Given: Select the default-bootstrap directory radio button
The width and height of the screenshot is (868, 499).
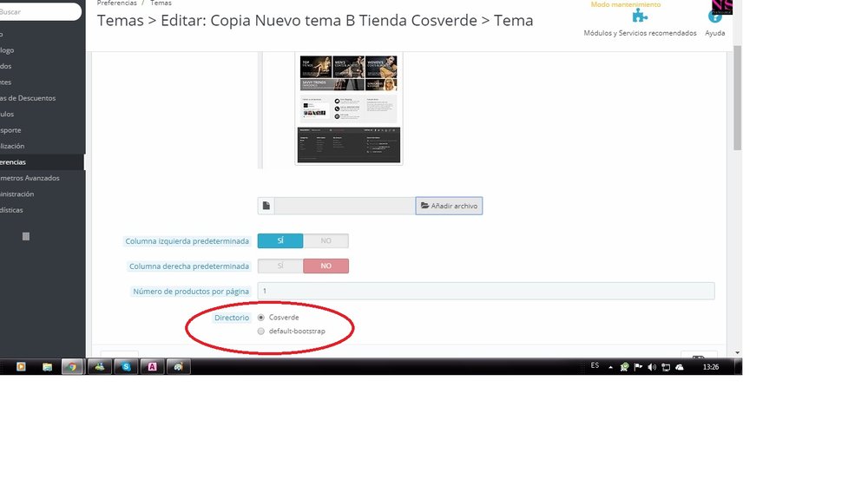Looking at the screenshot, I should click(260, 332).
